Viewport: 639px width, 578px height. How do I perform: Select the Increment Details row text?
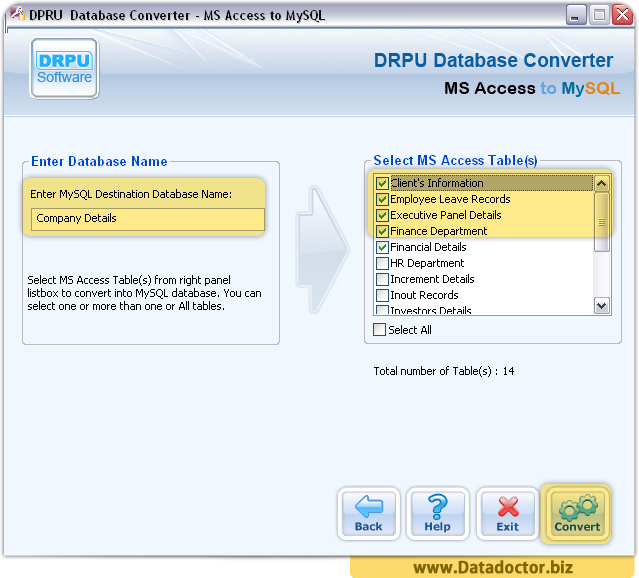[432, 279]
